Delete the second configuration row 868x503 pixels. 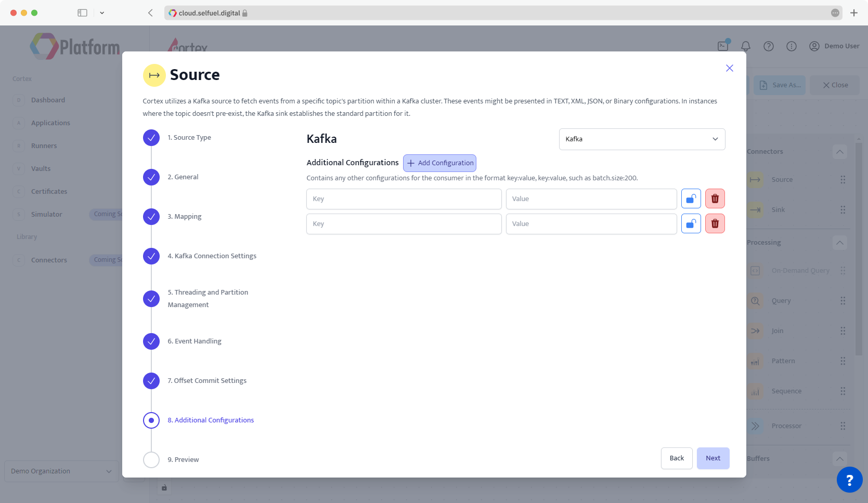tap(715, 223)
